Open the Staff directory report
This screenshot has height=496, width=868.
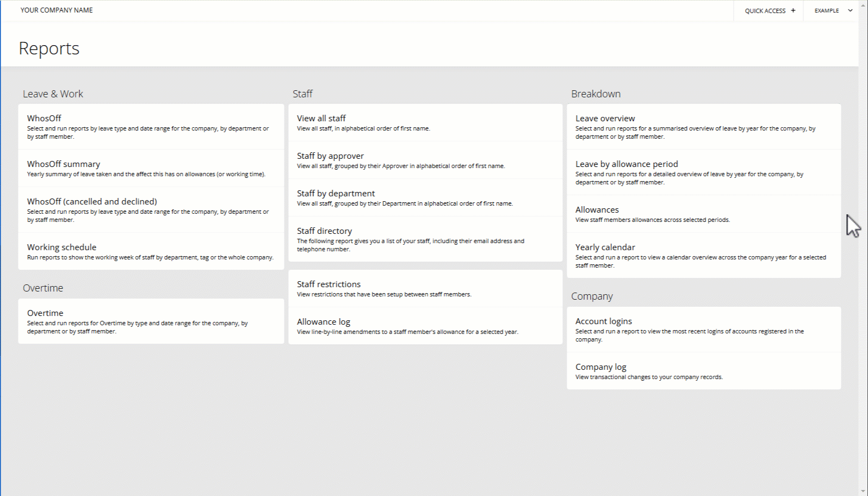click(x=425, y=239)
